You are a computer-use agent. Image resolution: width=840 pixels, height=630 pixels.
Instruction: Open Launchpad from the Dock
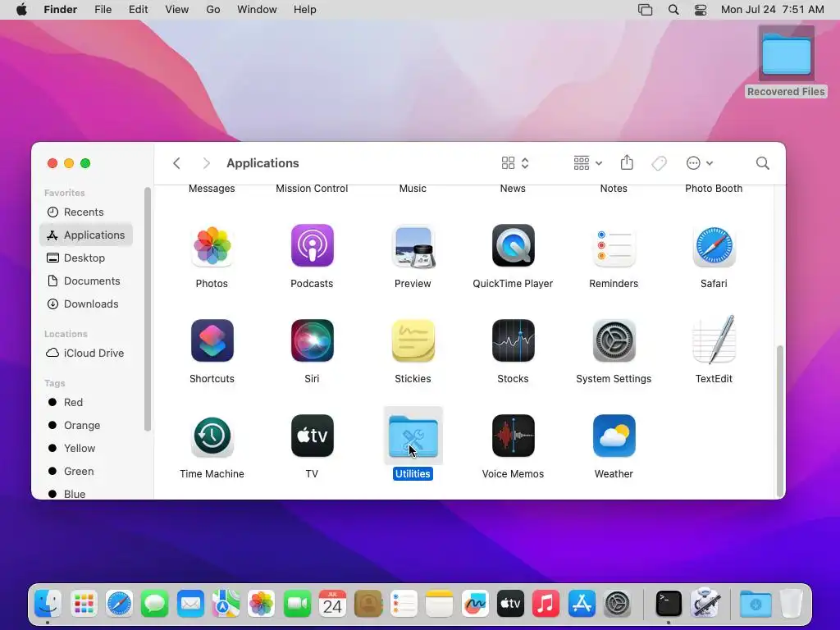[x=84, y=604]
